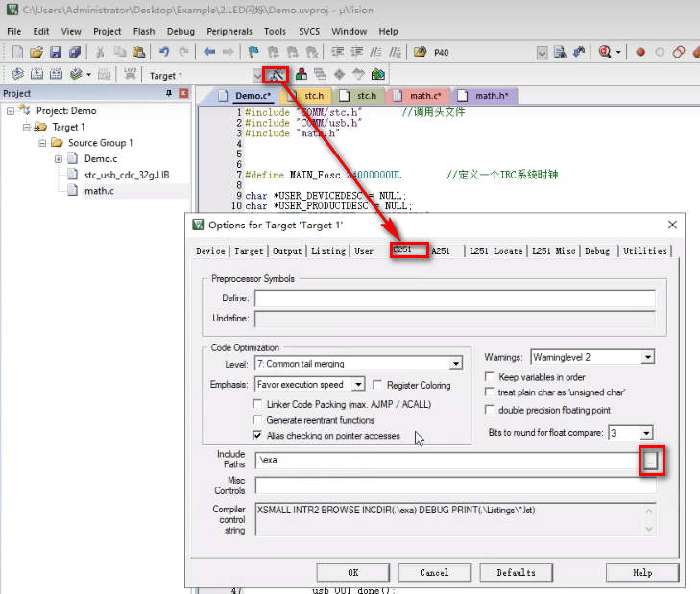Open Manage Project Items icon
700x594 pixels.
tap(301, 74)
